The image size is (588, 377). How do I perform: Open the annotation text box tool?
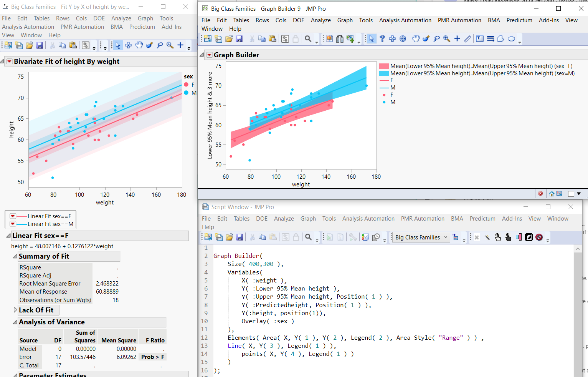[x=480, y=39]
